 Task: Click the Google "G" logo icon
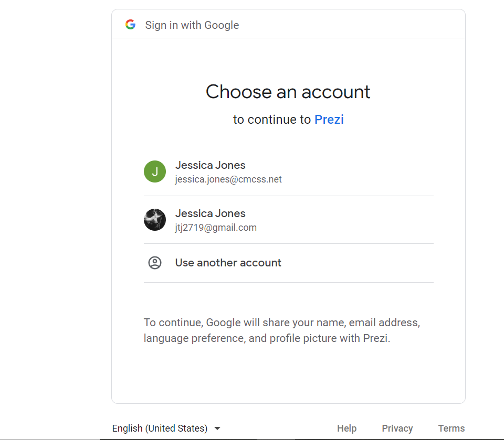[130, 25]
